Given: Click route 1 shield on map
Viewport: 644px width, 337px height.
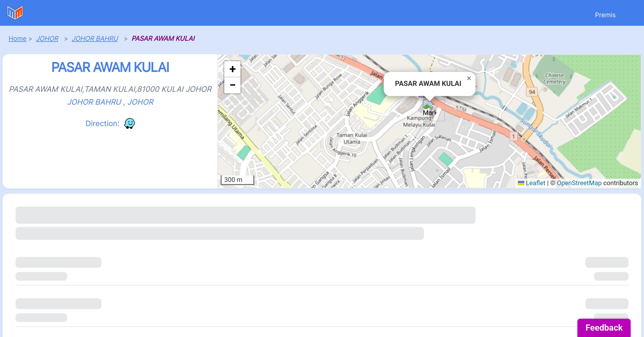Looking at the screenshot, I should (x=513, y=136).
